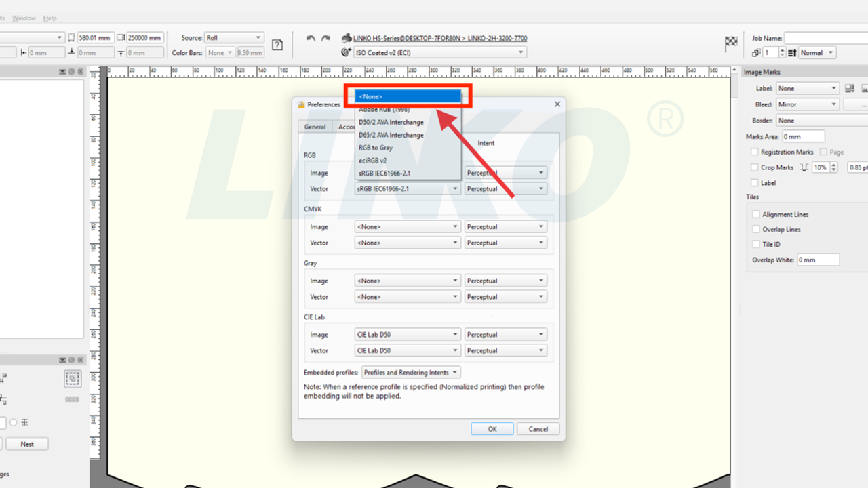Click the media length icon beside 250000 mm
This screenshot has height=488, width=868.
click(x=121, y=38)
